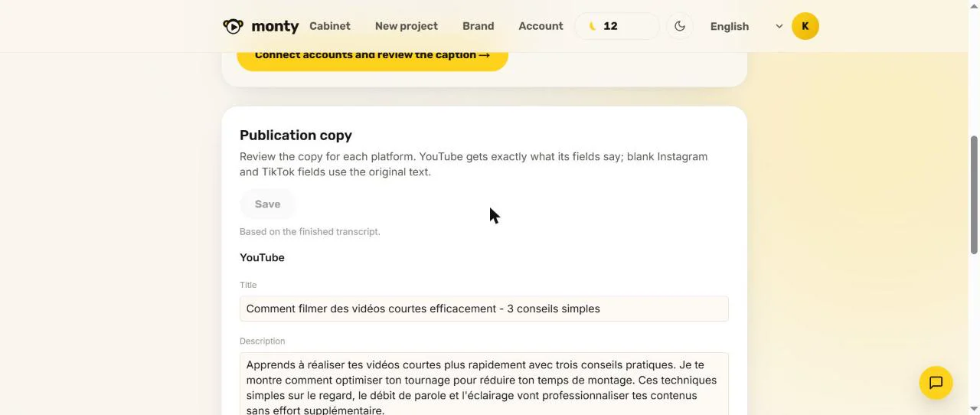Viewport: 980px width, 415px height.
Task: Open the user avatar K menu
Action: tap(805, 26)
